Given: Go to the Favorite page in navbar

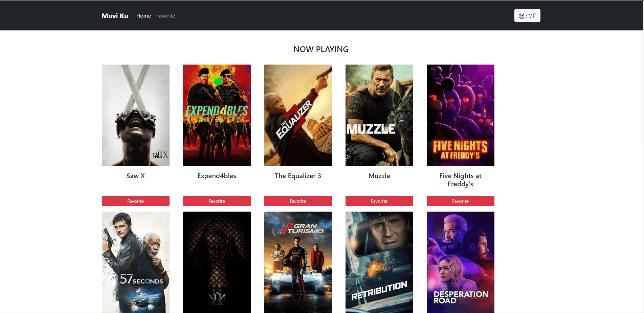Looking at the screenshot, I should [x=165, y=16].
